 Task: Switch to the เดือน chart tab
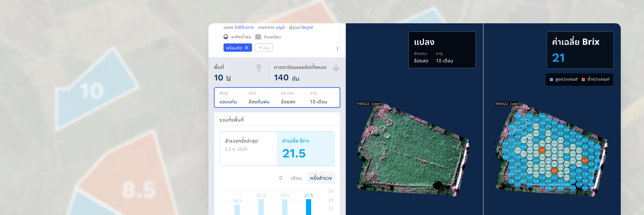296,178
